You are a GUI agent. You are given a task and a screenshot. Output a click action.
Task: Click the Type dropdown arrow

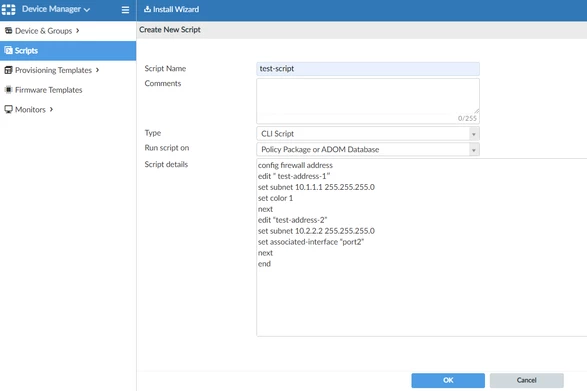pos(474,134)
